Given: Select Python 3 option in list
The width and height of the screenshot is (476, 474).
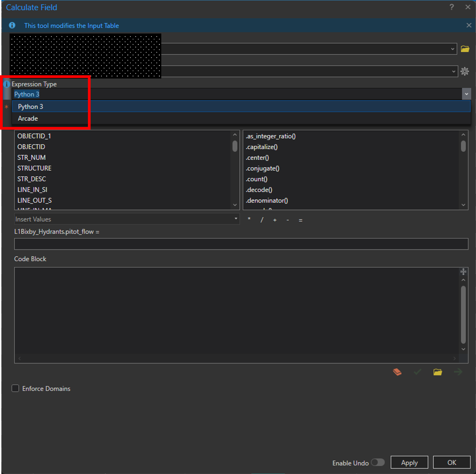Looking at the screenshot, I should click(x=30, y=107).
